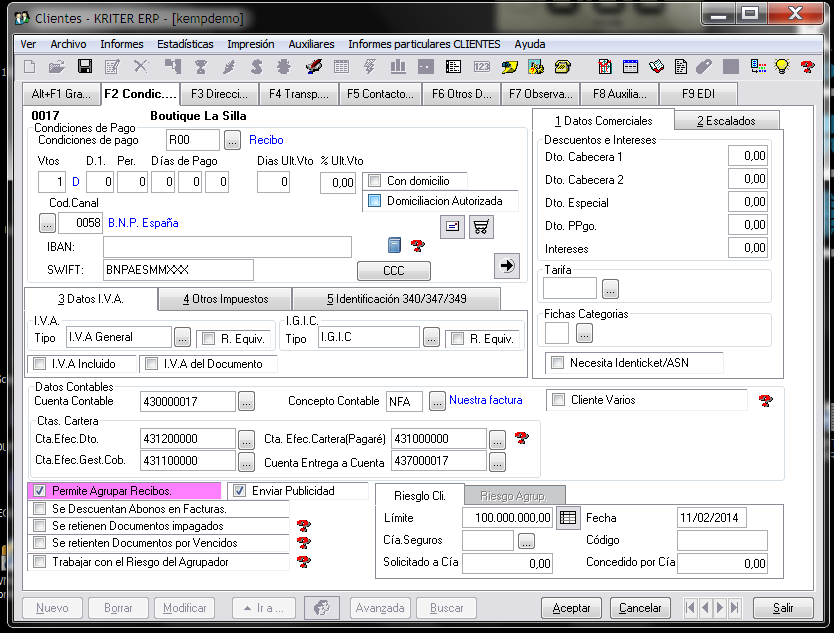Enable the I.V.A del Documento checkbox
834x633 pixels.
[x=152, y=364]
